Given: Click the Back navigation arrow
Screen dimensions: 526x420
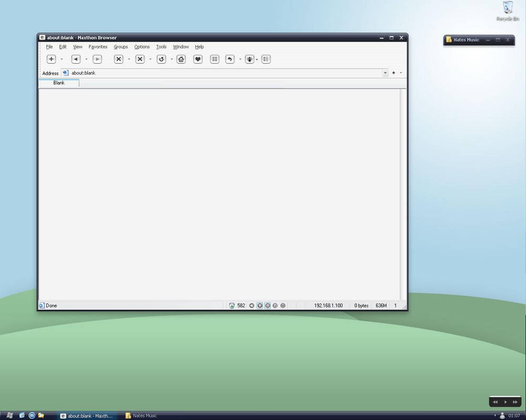Looking at the screenshot, I should [75, 59].
